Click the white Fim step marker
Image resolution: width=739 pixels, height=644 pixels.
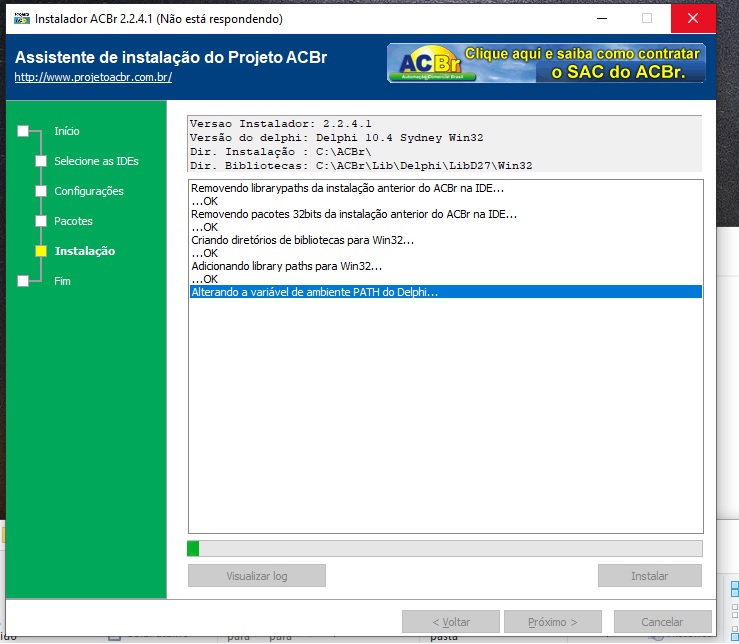pyautogui.click(x=23, y=281)
